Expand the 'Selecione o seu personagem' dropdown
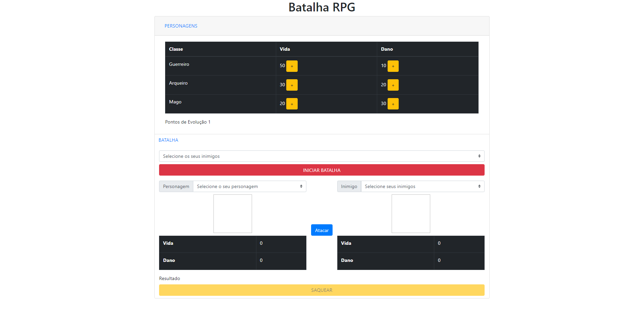 249,186
